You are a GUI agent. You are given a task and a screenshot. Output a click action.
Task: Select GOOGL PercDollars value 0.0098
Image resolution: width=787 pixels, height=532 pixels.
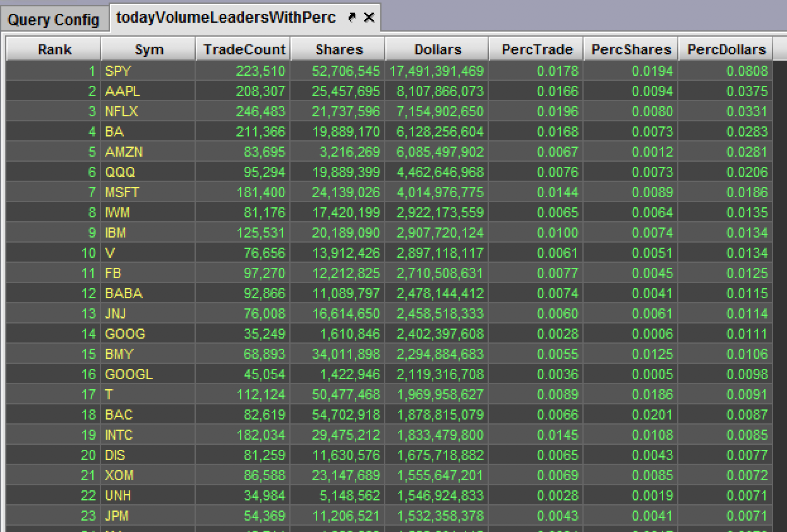coord(726,374)
